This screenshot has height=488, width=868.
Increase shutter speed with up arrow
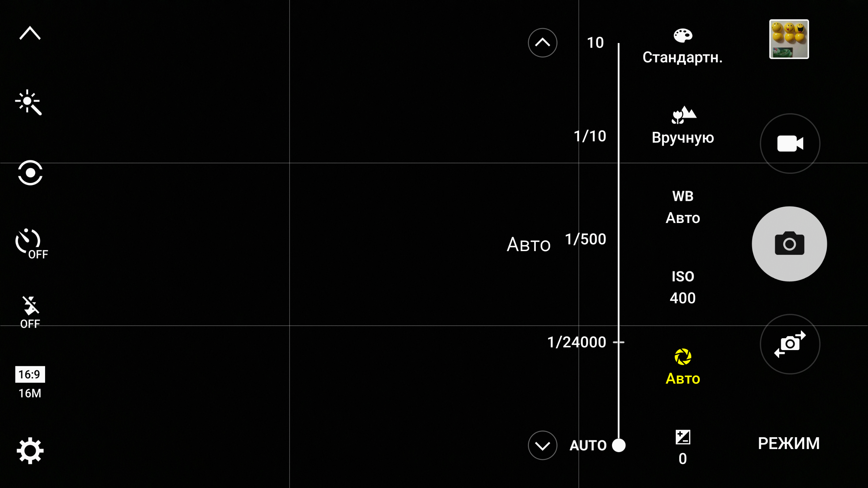click(542, 43)
